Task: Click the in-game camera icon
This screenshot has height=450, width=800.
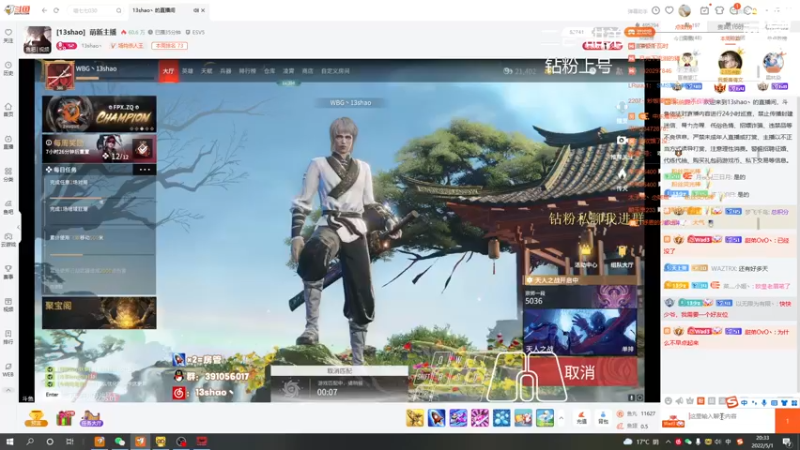Action: (x=621, y=140)
